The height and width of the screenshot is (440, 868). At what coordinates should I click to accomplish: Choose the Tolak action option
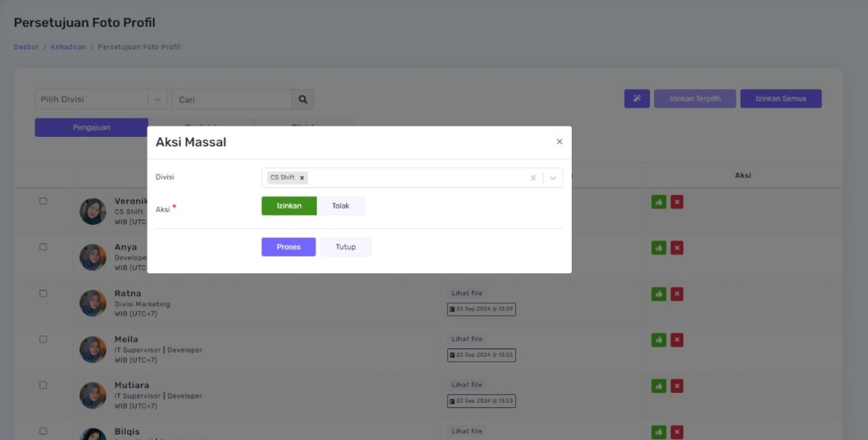click(x=341, y=206)
